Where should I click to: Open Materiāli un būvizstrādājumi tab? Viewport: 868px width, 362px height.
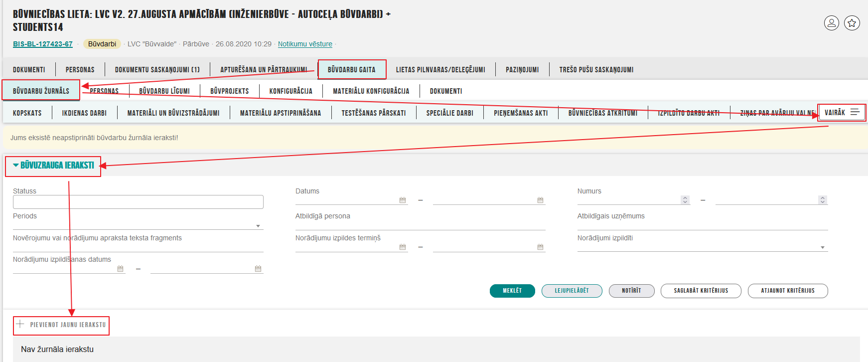173,113
